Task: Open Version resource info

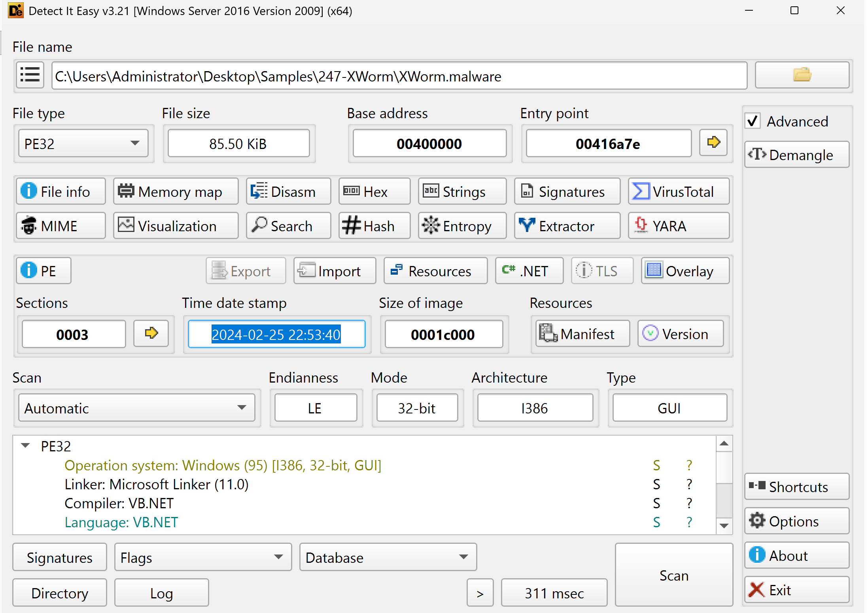Action: point(680,334)
